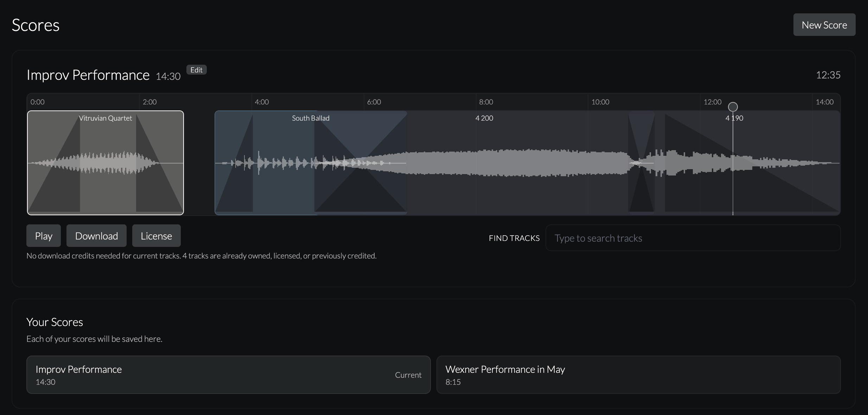Screen dimensions: 868x415
Task: Open the Wexner Performance in May score
Action: coord(638,375)
